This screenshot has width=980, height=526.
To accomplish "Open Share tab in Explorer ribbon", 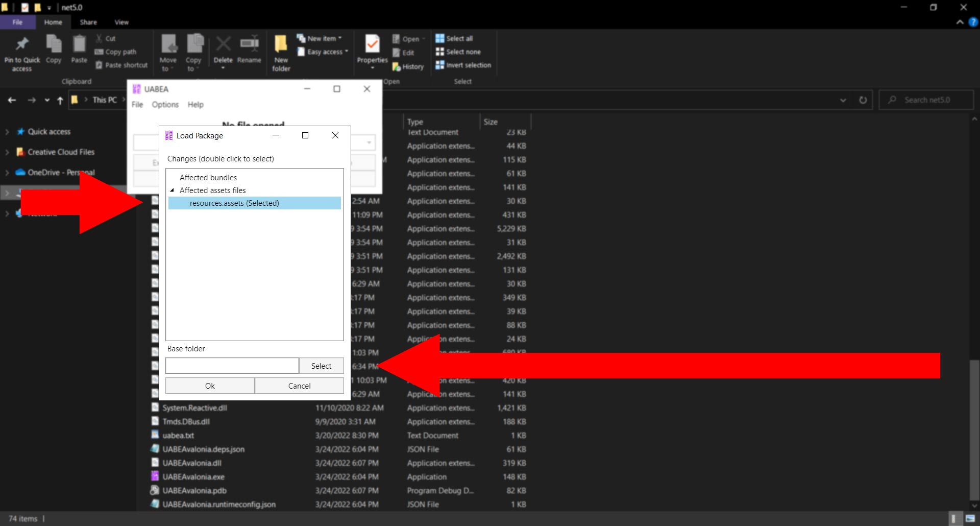I will (88, 22).
